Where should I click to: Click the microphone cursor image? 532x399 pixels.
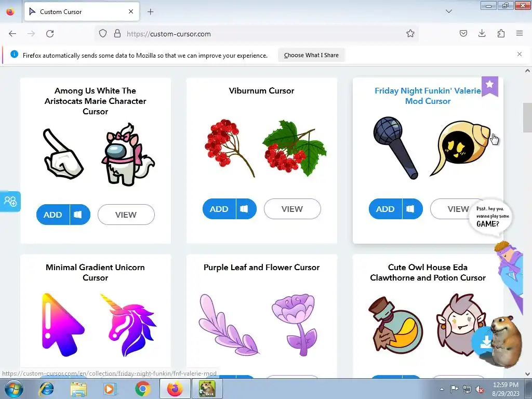tap(395, 148)
